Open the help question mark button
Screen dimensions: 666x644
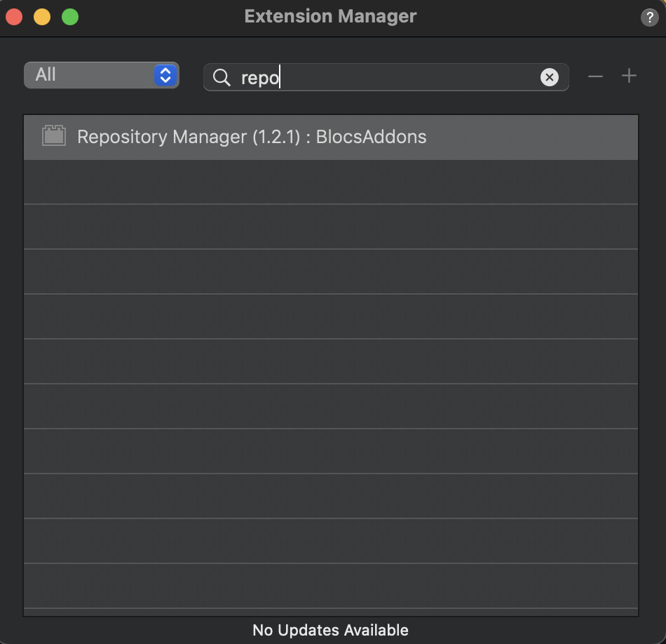click(649, 18)
